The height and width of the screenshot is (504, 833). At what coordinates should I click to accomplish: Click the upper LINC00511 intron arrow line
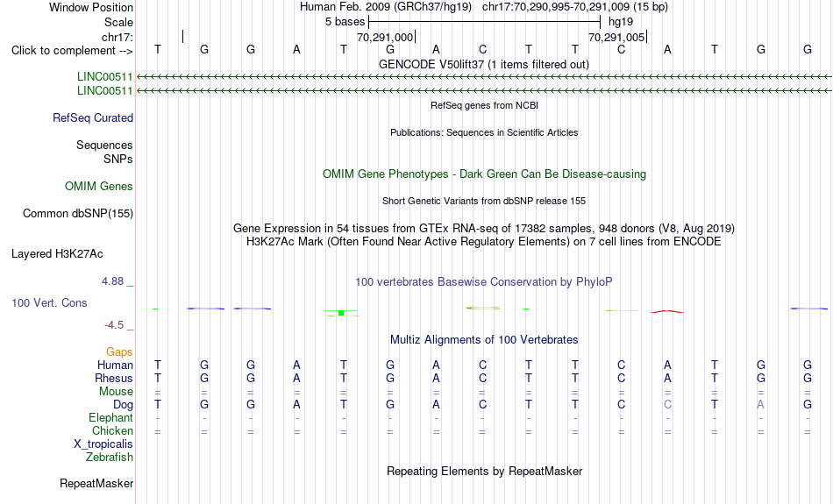coord(484,77)
